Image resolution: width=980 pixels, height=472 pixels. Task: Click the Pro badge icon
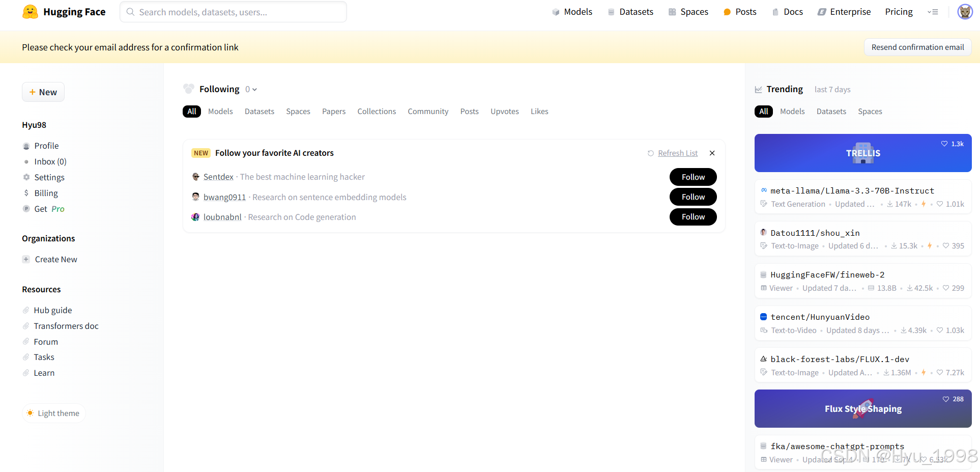click(26, 209)
